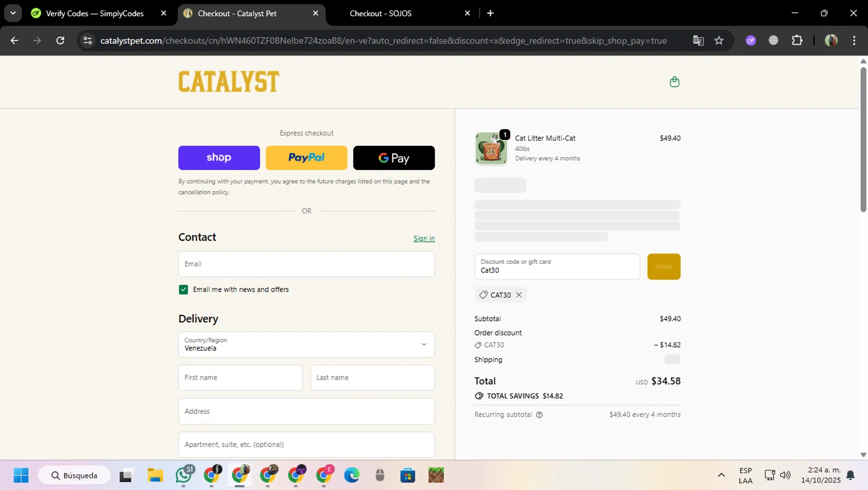Focus the First name field
The height and width of the screenshot is (490, 868).
click(240, 378)
